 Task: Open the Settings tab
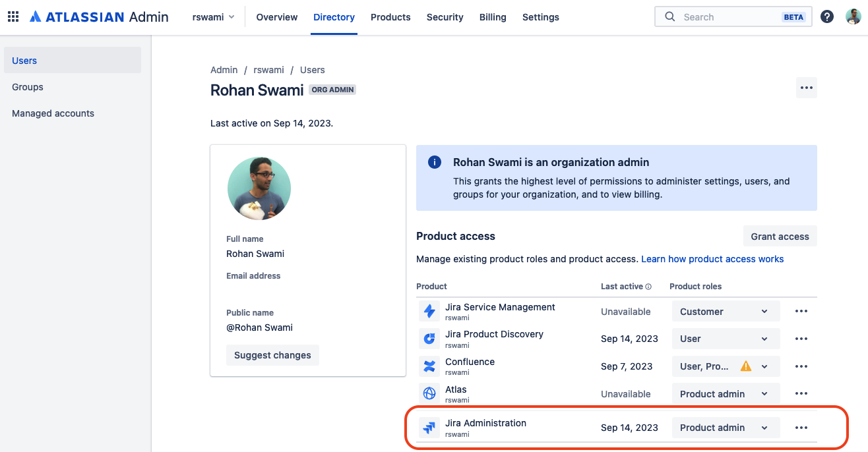(x=541, y=17)
